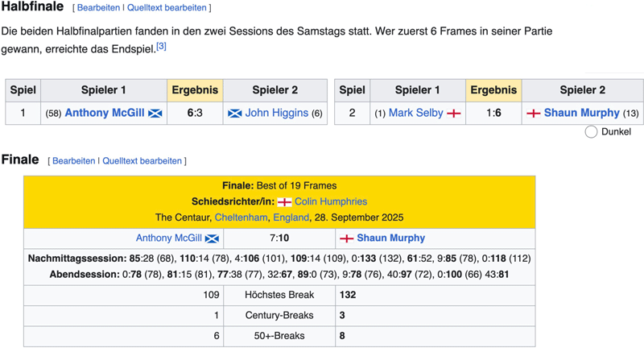The height and width of the screenshot is (348, 644).
Task: Open Mark Selby player link
Action: coord(415,113)
